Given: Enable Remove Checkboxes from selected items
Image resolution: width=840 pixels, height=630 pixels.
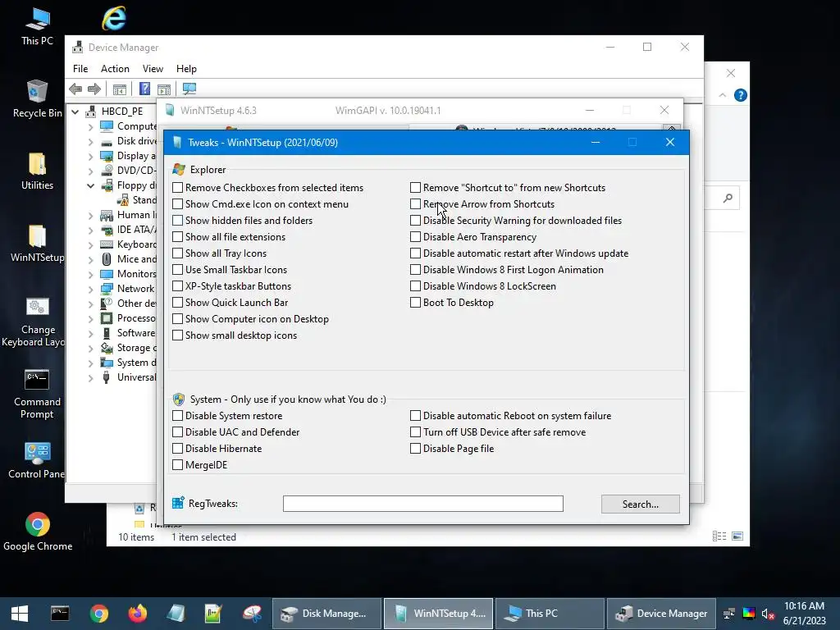Looking at the screenshot, I should [177, 188].
